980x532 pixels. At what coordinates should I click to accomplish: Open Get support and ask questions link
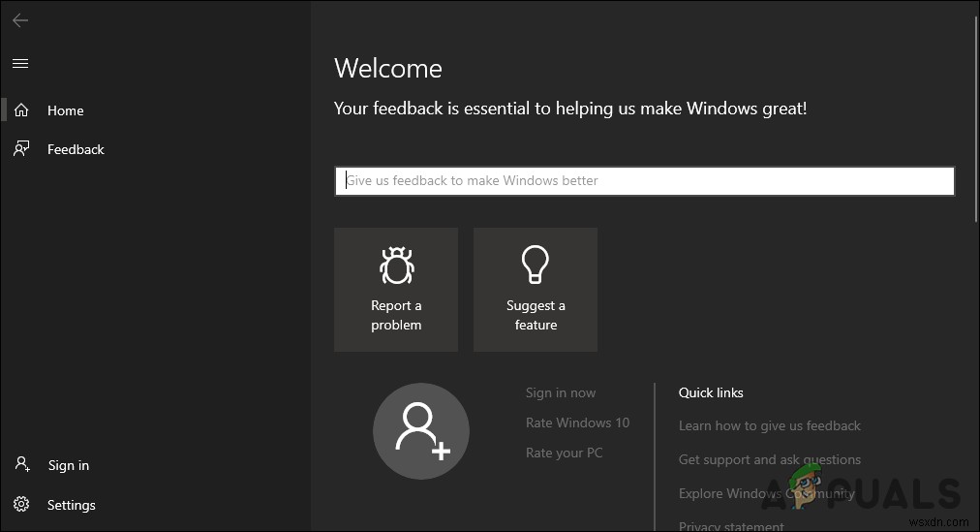click(769, 459)
